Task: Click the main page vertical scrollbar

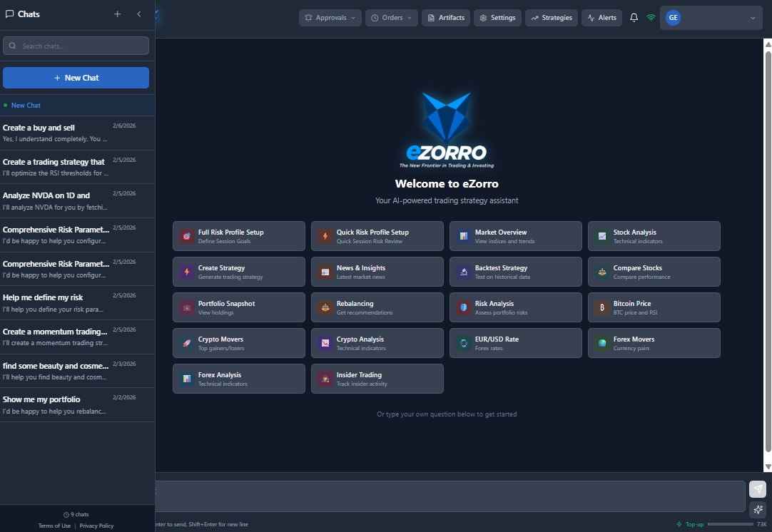Action: pyautogui.click(x=768, y=251)
